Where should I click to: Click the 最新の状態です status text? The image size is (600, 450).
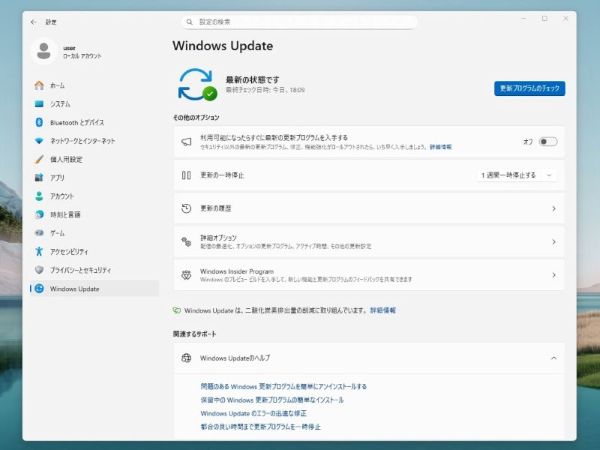click(x=252, y=80)
